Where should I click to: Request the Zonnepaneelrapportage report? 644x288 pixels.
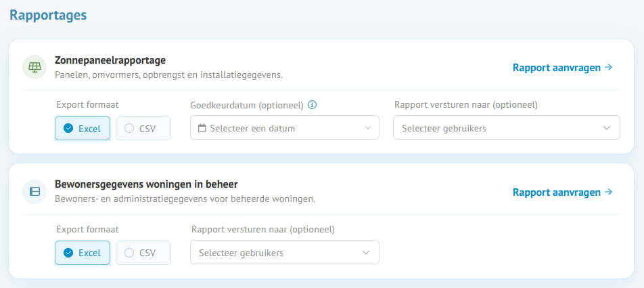pyautogui.click(x=562, y=68)
